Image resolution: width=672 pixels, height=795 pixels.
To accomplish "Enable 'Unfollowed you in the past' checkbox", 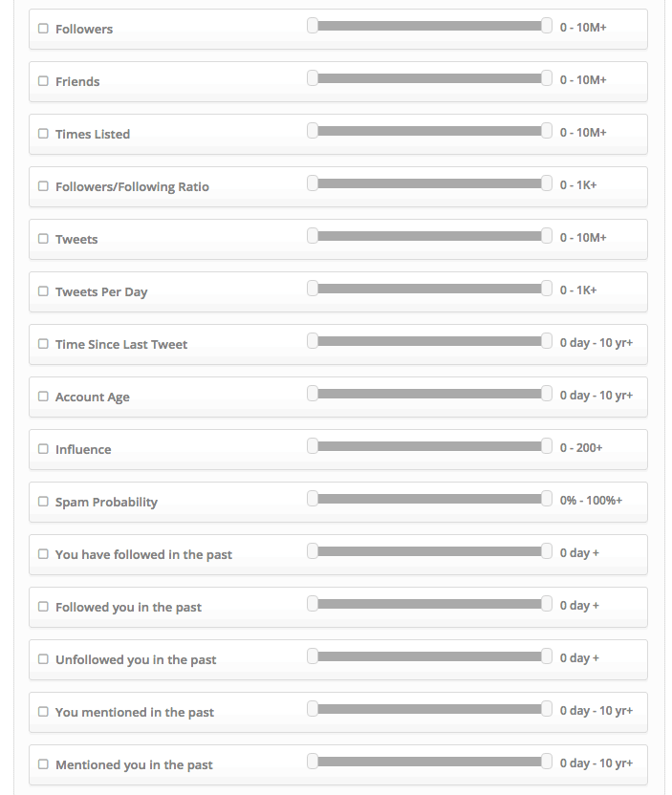I will (44, 659).
